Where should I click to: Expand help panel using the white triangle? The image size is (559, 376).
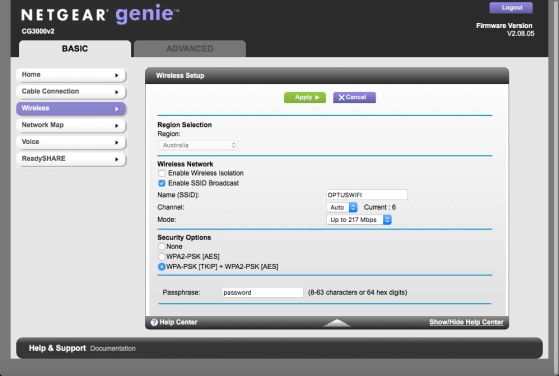(337, 323)
